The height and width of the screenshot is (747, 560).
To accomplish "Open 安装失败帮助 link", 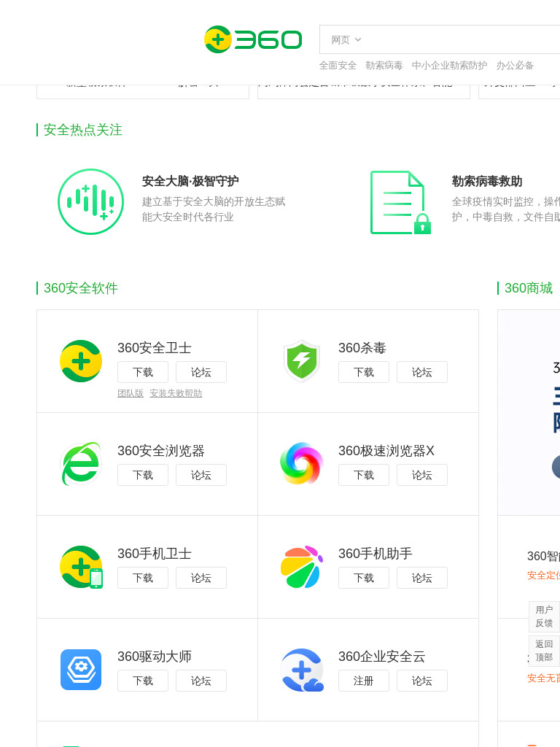I will pyautogui.click(x=176, y=393).
